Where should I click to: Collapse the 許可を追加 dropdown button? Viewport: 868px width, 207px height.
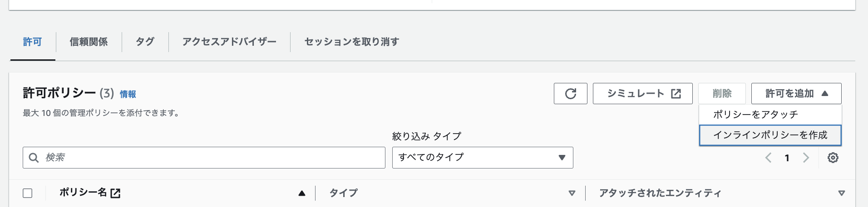[796, 94]
